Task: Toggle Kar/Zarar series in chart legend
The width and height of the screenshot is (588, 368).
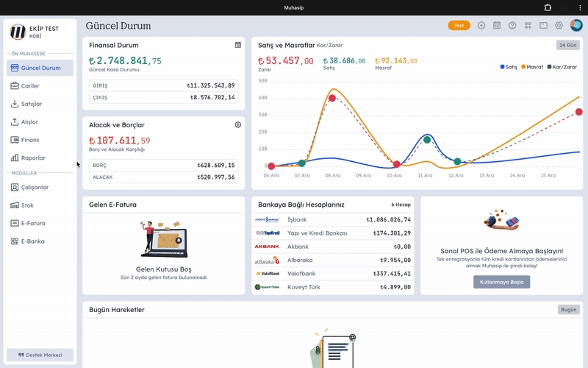Action: coord(563,67)
